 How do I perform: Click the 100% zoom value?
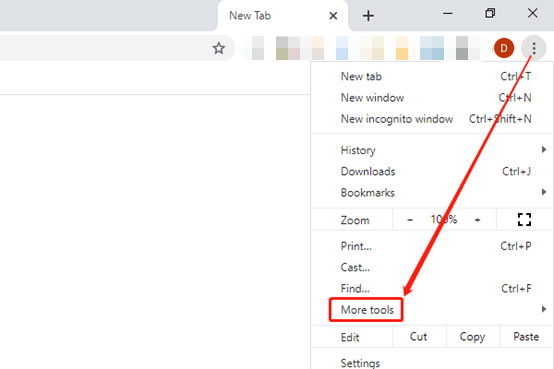pyautogui.click(x=444, y=220)
